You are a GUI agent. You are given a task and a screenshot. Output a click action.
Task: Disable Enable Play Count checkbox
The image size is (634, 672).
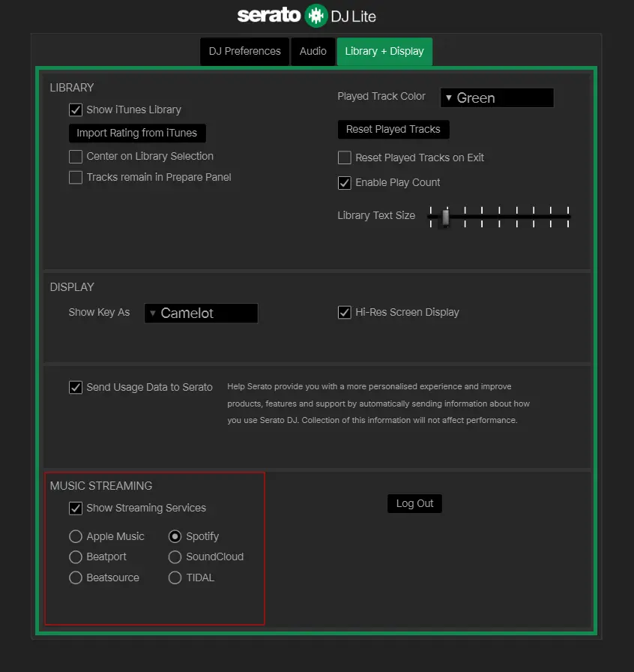(x=345, y=182)
